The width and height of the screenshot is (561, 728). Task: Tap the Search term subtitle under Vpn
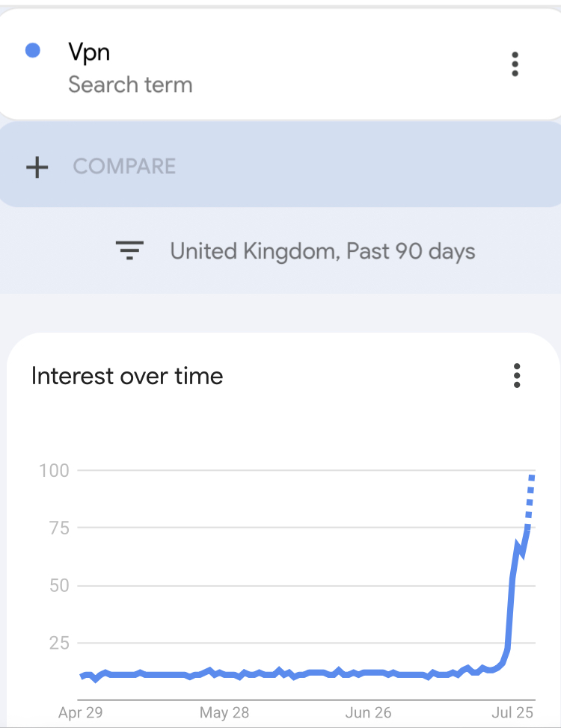click(130, 84)
